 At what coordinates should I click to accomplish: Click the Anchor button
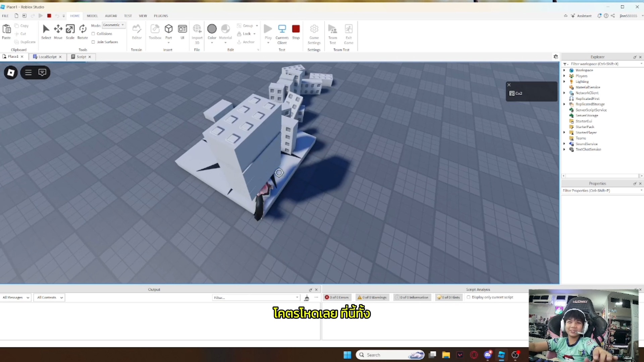pos(246,42)
